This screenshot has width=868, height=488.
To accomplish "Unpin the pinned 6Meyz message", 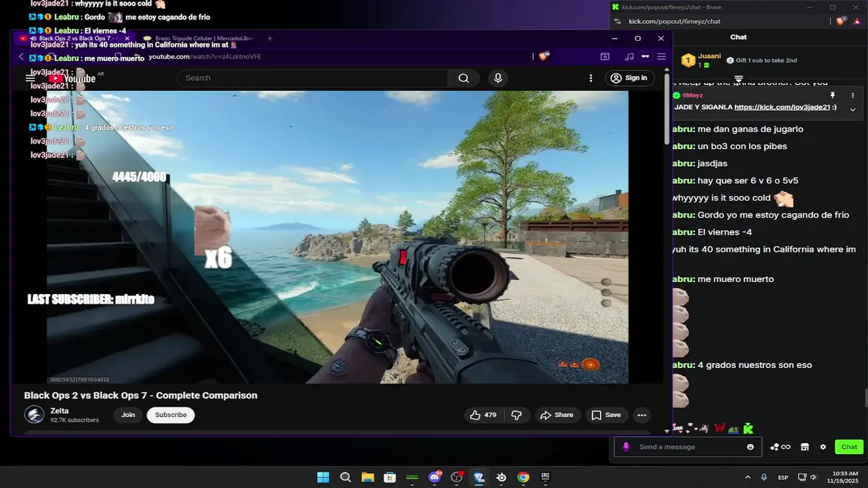I will (x=833, y=96).
